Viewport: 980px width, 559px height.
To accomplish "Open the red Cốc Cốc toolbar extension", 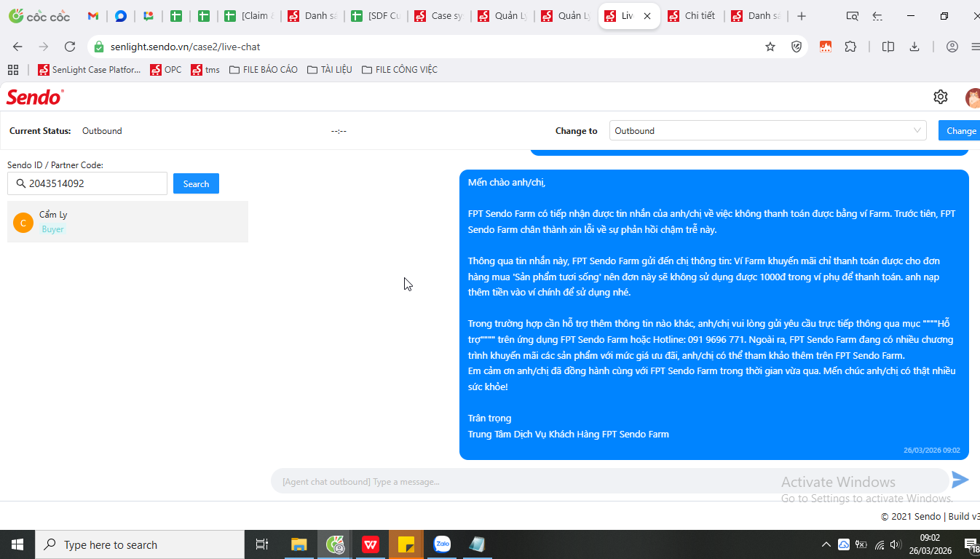I will [825, 47].
